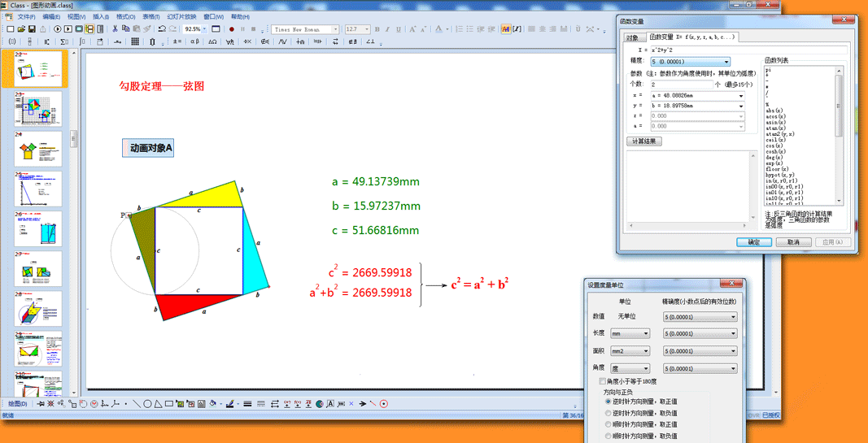Enable 角度小于等于180度 checkbox
Viewport: 868px width, 443px height.
tap(603, 381)
